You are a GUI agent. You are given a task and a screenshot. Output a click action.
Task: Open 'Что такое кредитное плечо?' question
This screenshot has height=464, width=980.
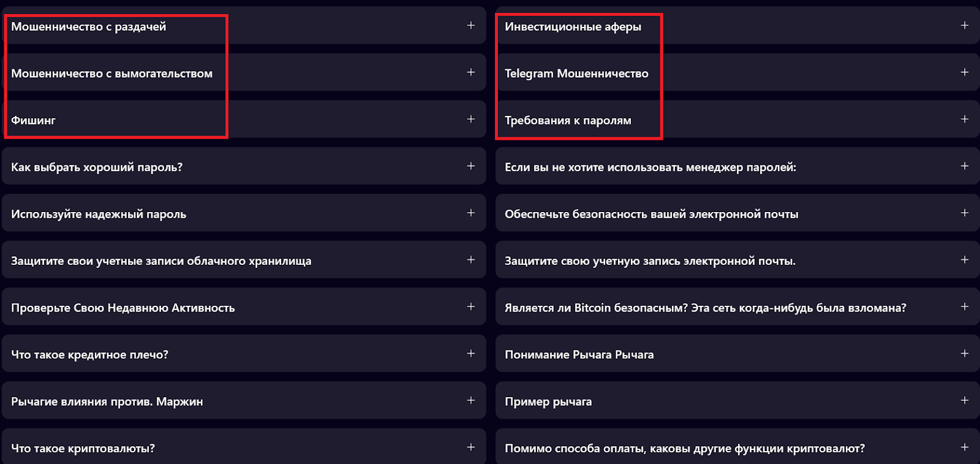470,354
